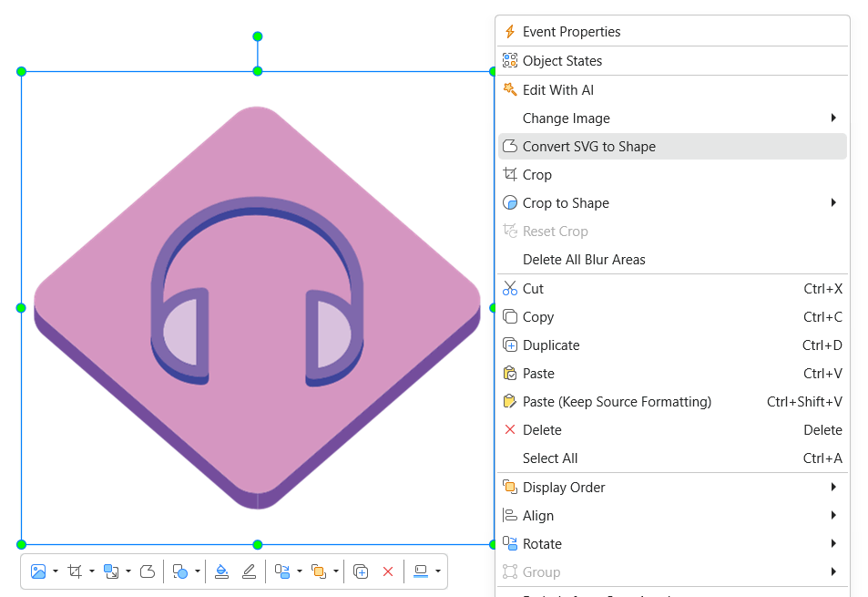Click the align bottom icon in floating toolbar

click(x=421, y=571)
